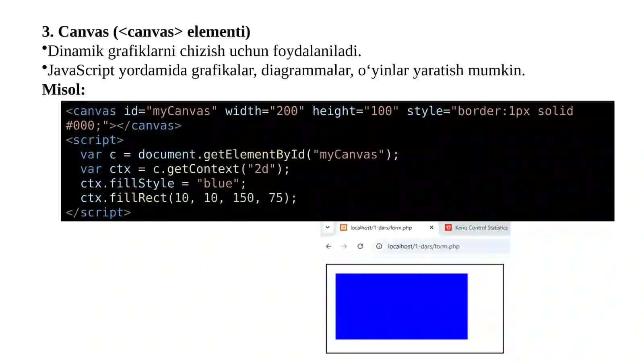Click the code line 'ctx.fillRect(10, 10, 150, 75);'
This screenshot has height=362, width=644.
[188, 198]
